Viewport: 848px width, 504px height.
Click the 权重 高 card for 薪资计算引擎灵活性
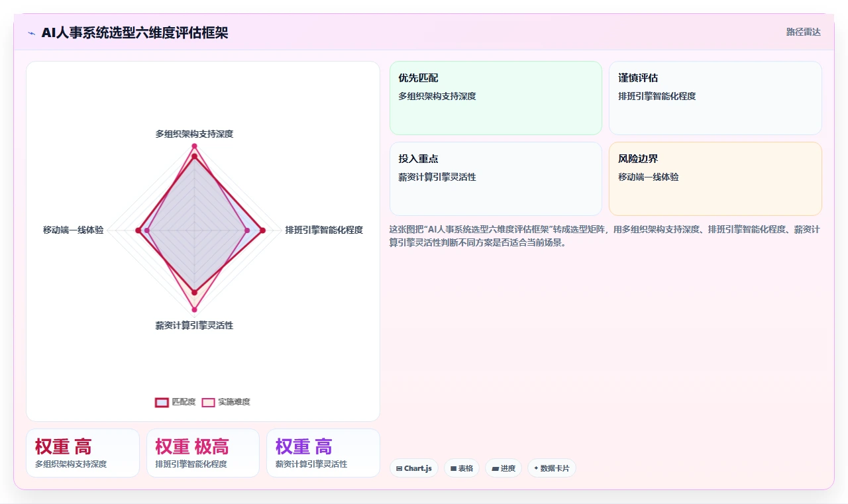(x=323, y=453)
